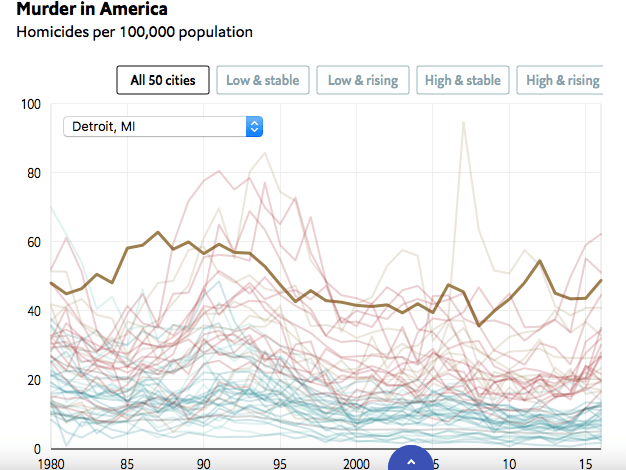Select the All 50 cities filter
The image size is (626, 470).
[163, 80]
